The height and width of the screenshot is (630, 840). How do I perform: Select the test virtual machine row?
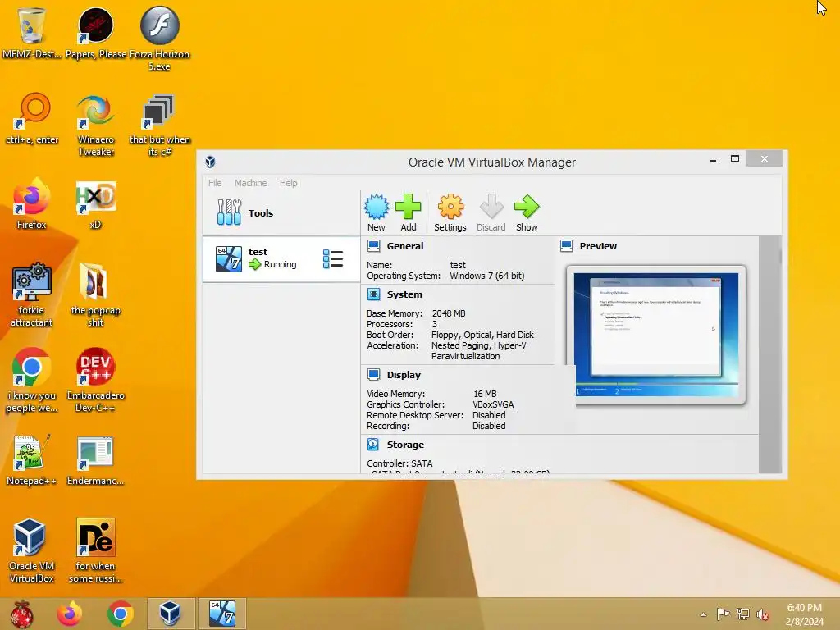tap(281, 258)
